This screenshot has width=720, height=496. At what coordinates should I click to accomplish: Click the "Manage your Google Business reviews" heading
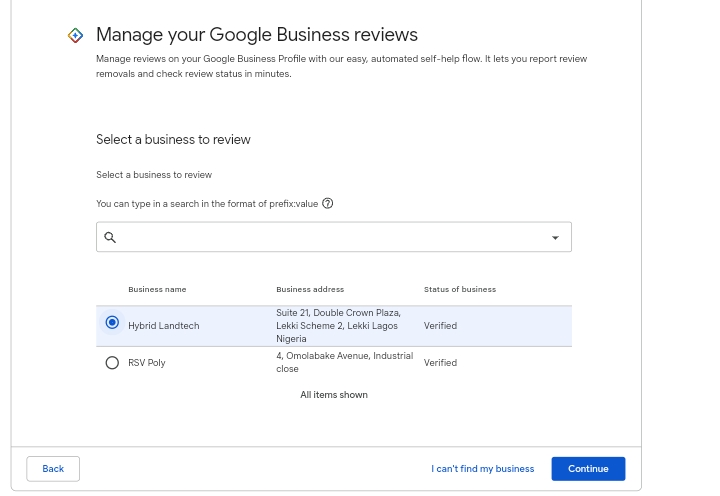(x=257, y=35)
